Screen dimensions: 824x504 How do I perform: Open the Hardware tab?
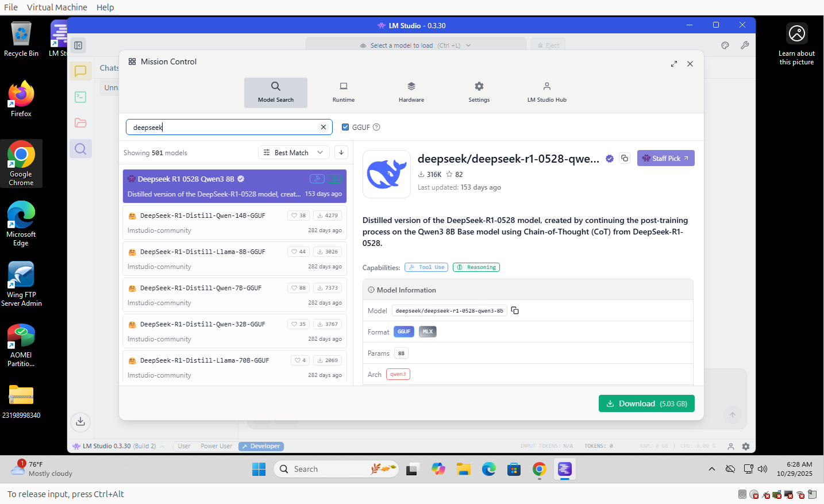tap(411, 92)
